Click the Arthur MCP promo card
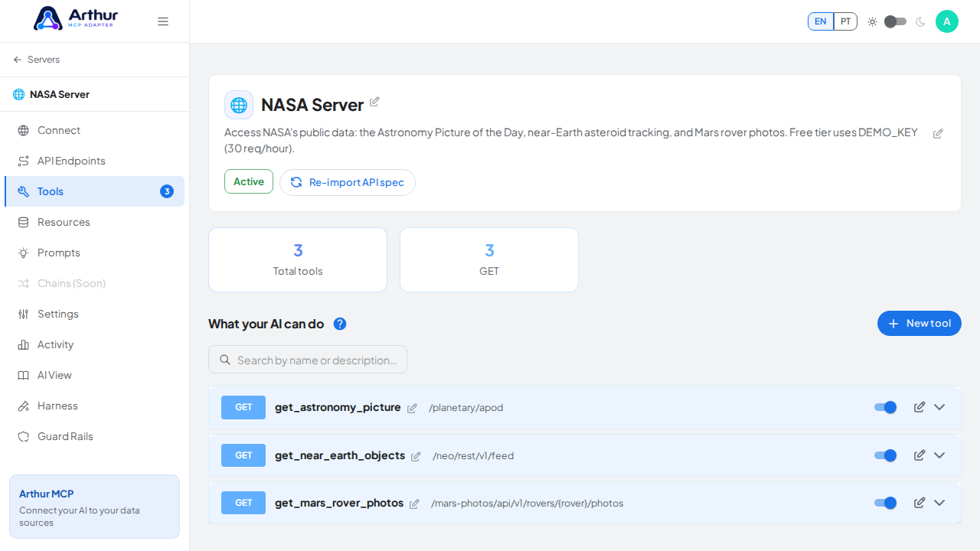 coord(94,507)
